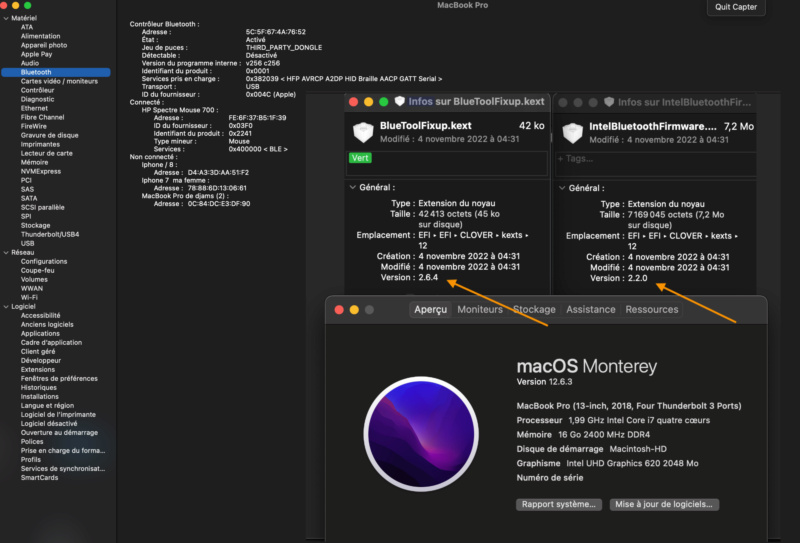The height and width of the screenshot is (543, 800).
Task: Select WWAN under Réseau
Action: 32,289
